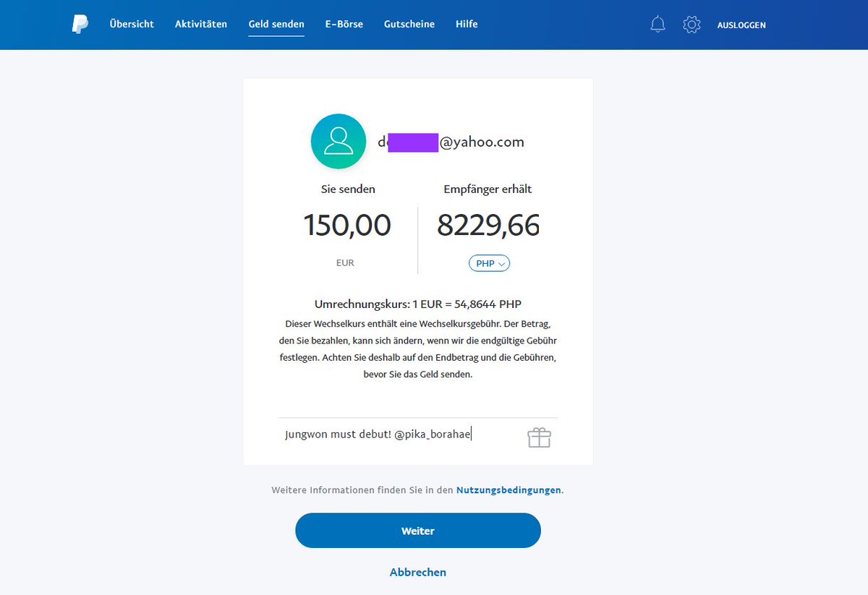
Task: Click the Weiter button
Action: 418,531
